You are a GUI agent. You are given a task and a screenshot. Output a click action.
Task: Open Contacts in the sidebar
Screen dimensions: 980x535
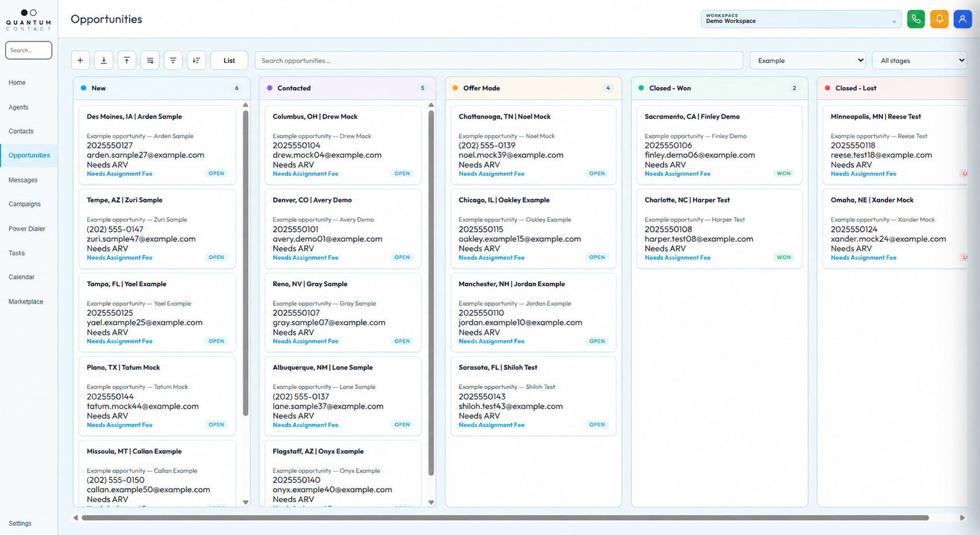[21, 132]
